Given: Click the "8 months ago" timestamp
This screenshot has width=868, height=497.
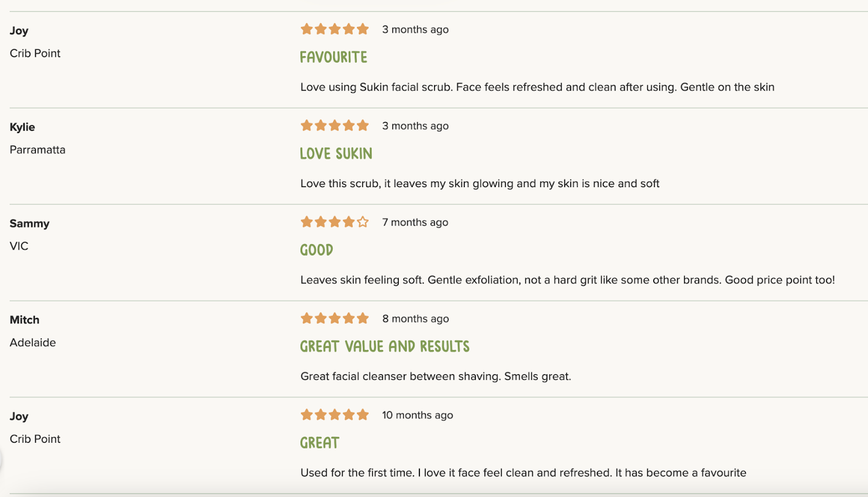Looking at the screenshot, I should coord(415,319).
